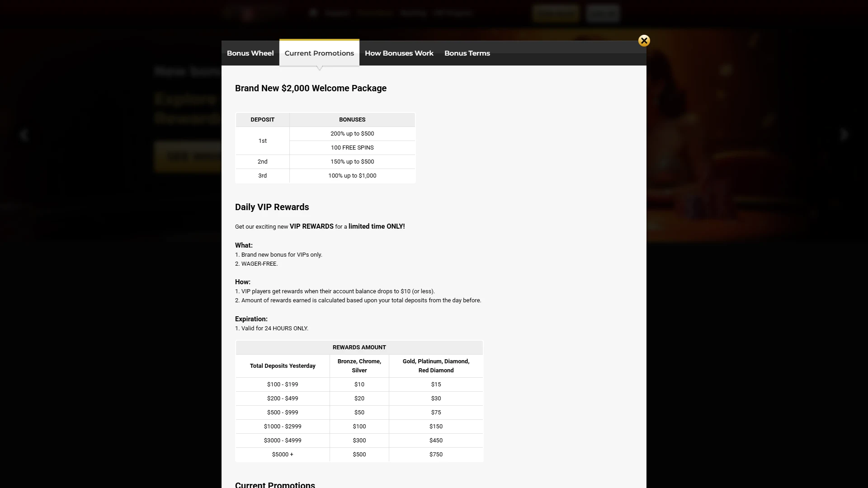868x488 pixels.
Task: Click the Daily VIP Rewards heading
Action: [x=272, y=207]
